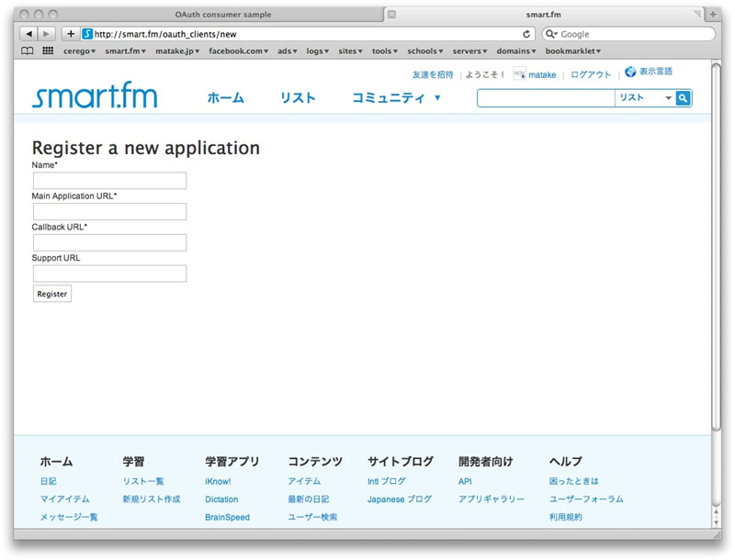This screenshot has width=735, height=560.
Task: Click the vertical scrollbar thumb
Action: coord(716,247)
